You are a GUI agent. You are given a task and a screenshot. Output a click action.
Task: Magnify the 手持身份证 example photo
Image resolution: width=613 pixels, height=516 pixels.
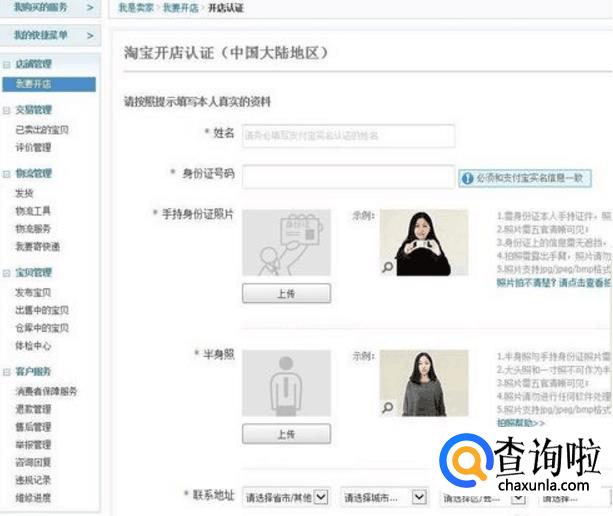click(x=388, y=267)
